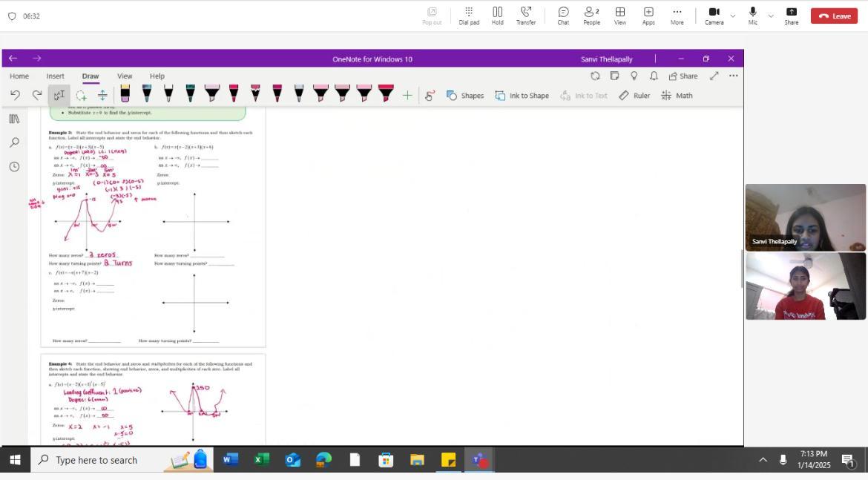Open the View tab in OneNote
The width and height of the screenshot is (868, 480).
point(125,76)
